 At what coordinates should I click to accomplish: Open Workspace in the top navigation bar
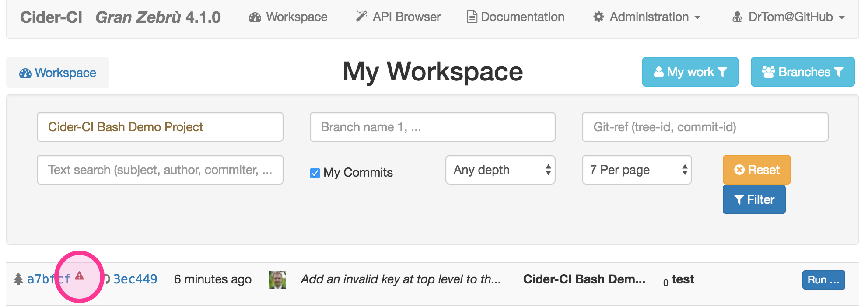coord(288,17)
